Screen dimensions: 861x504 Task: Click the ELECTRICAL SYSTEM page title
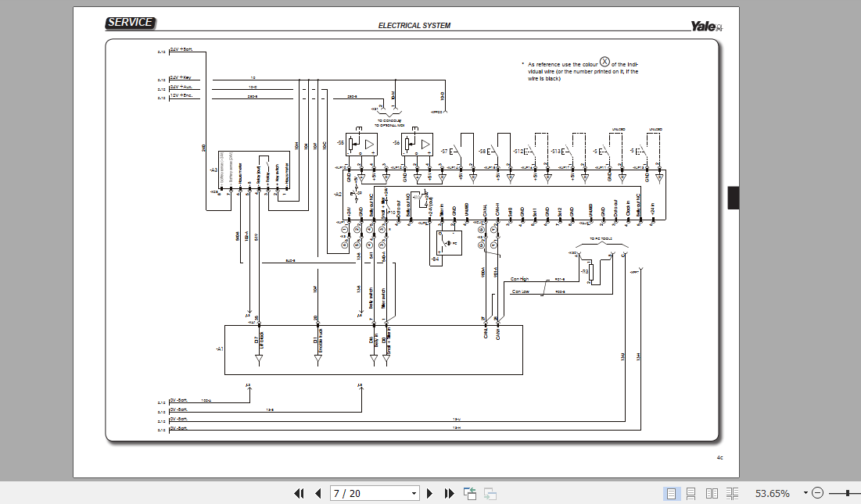pyautogui.click(x=414, y=26)
